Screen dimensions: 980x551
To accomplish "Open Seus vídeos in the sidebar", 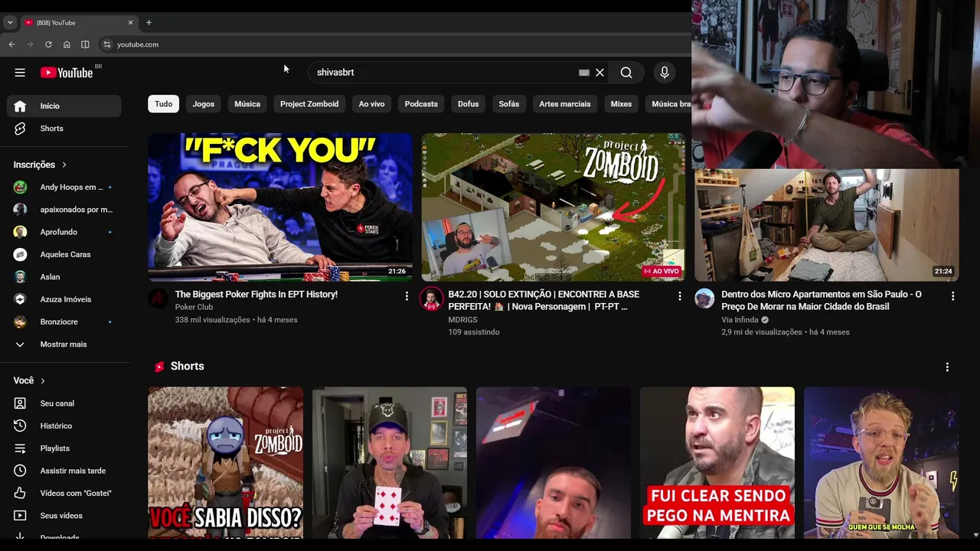I will coord(64,516).
